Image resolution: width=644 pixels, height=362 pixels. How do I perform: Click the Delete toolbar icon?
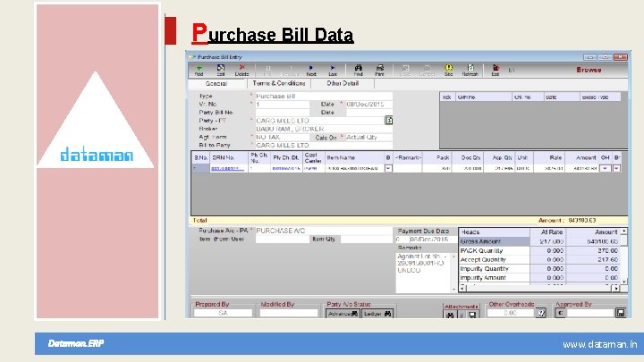point(241,71)
